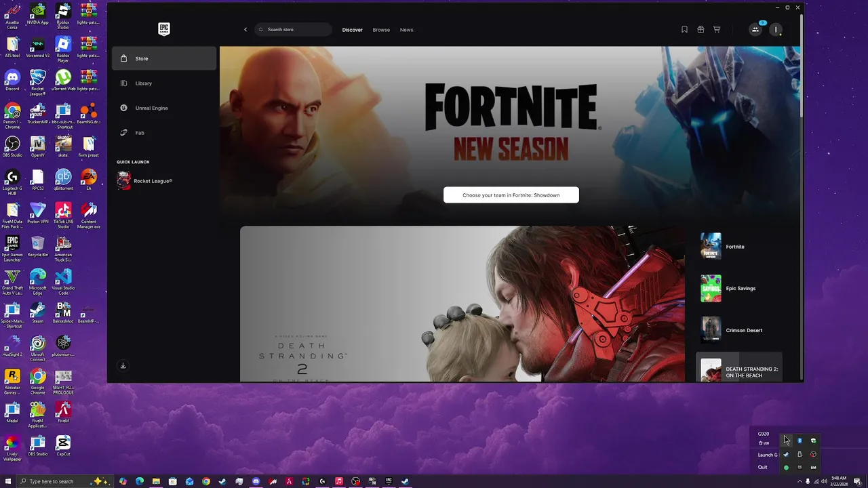868x488 pixels.
Task: Collapse the hidden tray icons chevron
Action: tap(800, 481)
